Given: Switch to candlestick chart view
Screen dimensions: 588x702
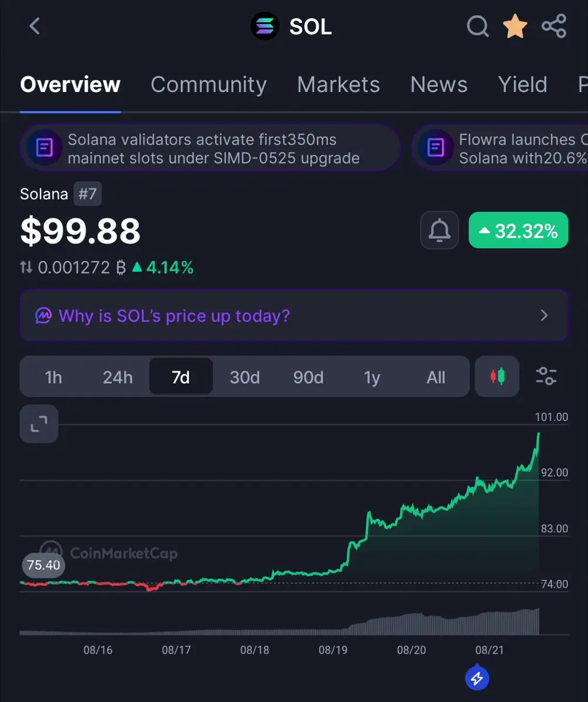Looking at the screenshot, I should [497, 376].
